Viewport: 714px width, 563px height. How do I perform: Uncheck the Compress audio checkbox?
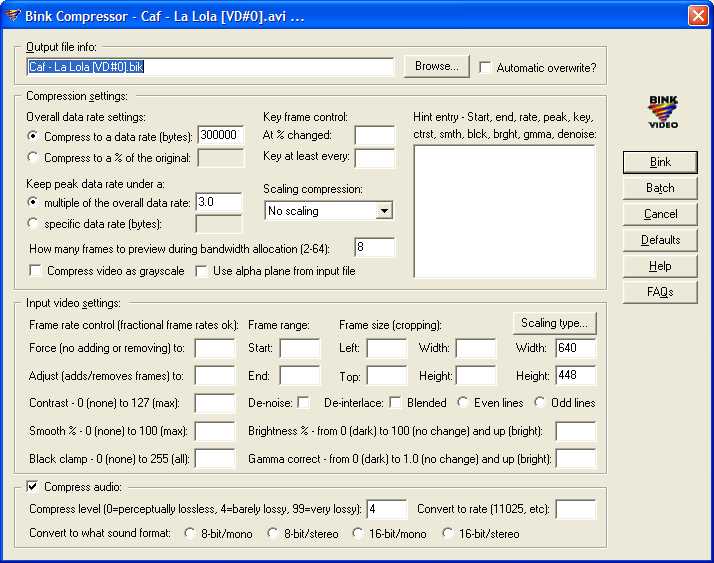(x=33, y=487)
